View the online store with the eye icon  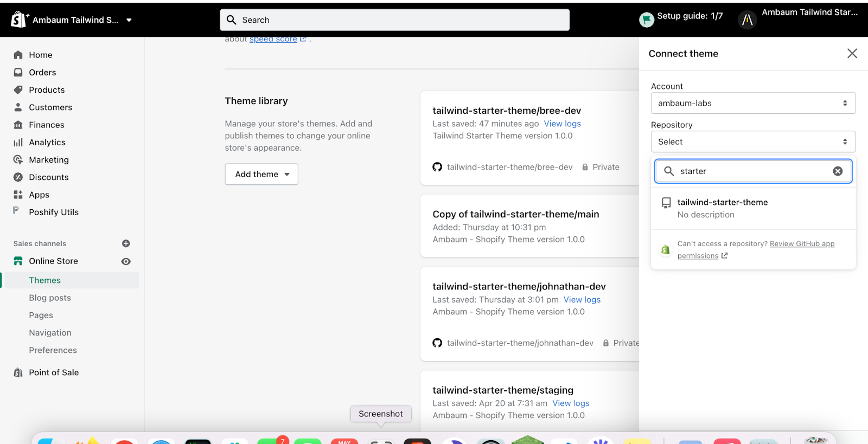point(126,261)
